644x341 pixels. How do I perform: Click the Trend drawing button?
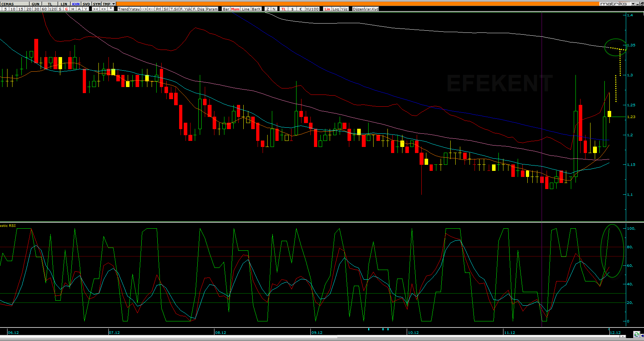(x=123, y=9)
